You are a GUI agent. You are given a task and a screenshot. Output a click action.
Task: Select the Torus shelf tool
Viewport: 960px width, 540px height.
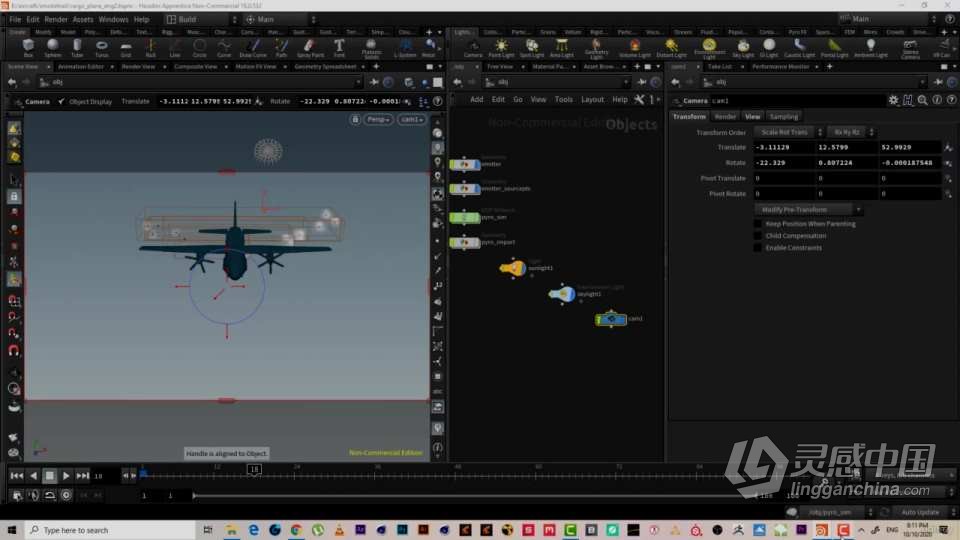click(x=102, y=47)
